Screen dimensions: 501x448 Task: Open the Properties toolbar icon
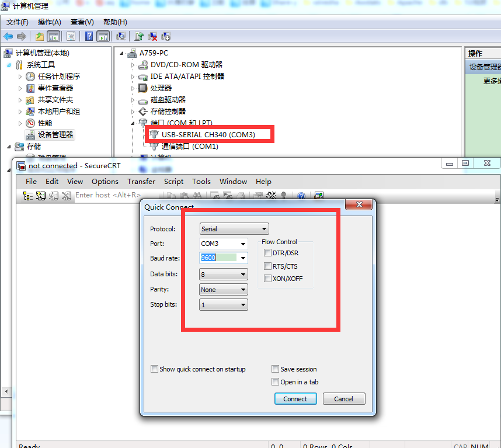[71, 36]
